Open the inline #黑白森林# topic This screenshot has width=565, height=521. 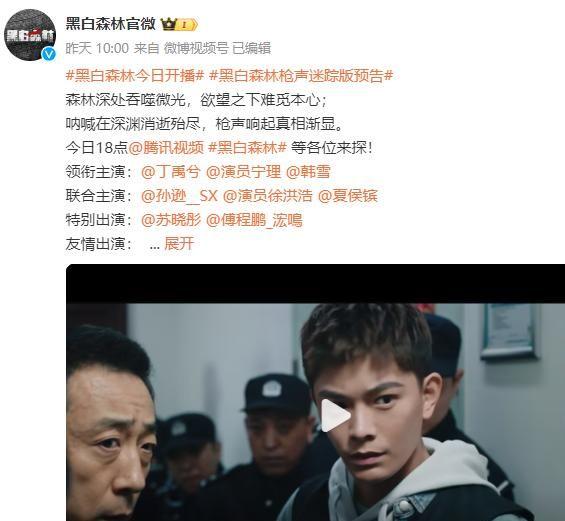(248, 148)
